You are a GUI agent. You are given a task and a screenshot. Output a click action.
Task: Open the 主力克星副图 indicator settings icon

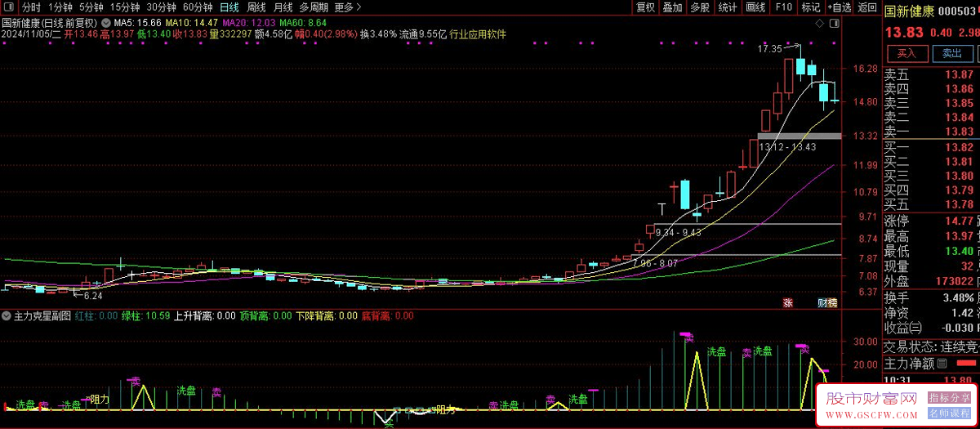[7, 315]
